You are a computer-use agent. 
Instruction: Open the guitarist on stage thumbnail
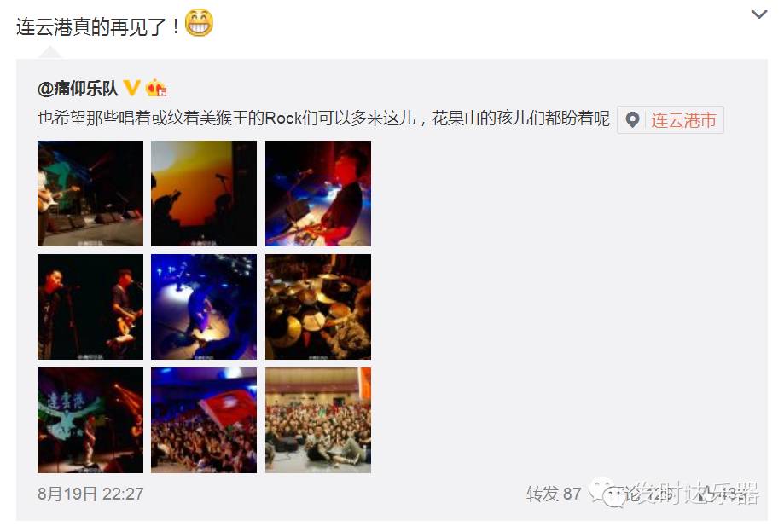tap(90, 194)
